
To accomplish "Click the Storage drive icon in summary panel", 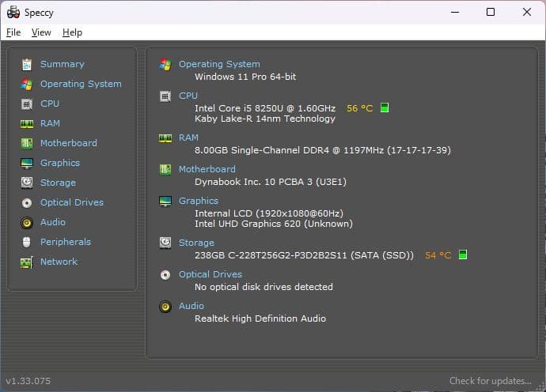I will [x=165, y=243].
